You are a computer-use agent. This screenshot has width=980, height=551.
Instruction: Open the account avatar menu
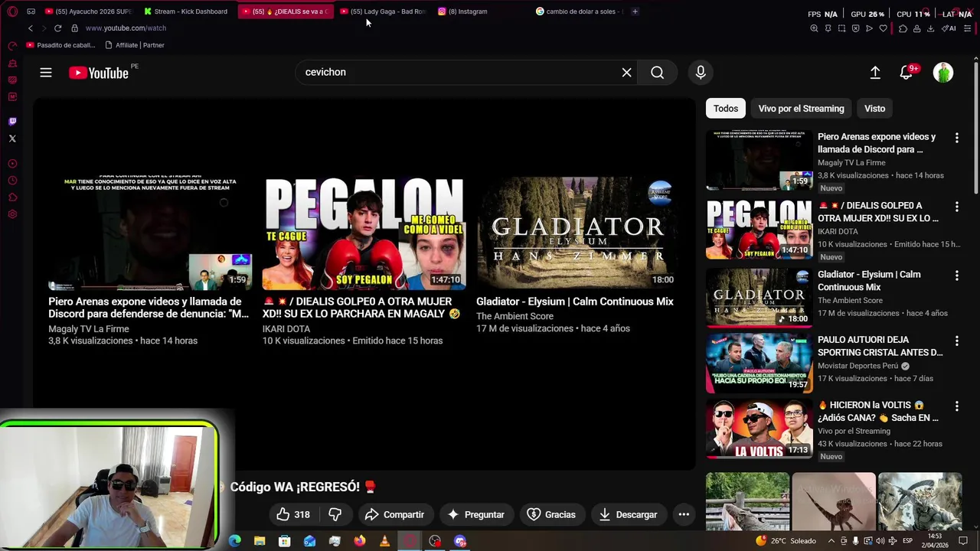pyautogui.click(x=943, y=72)
